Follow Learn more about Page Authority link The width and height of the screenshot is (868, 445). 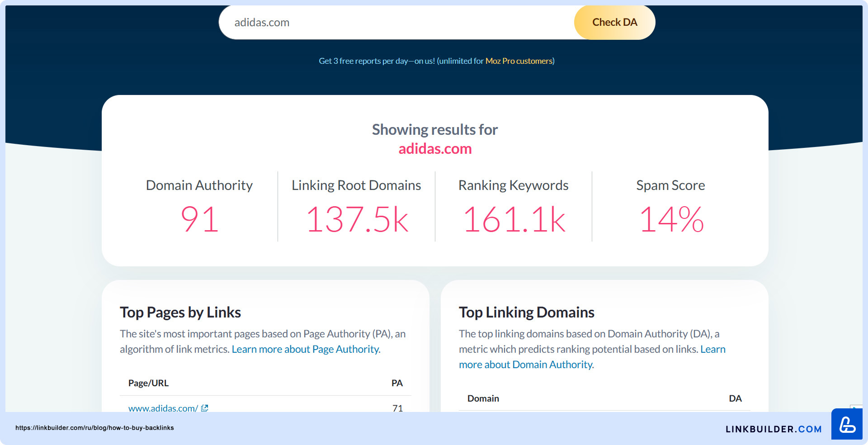(x=306, y=349)
